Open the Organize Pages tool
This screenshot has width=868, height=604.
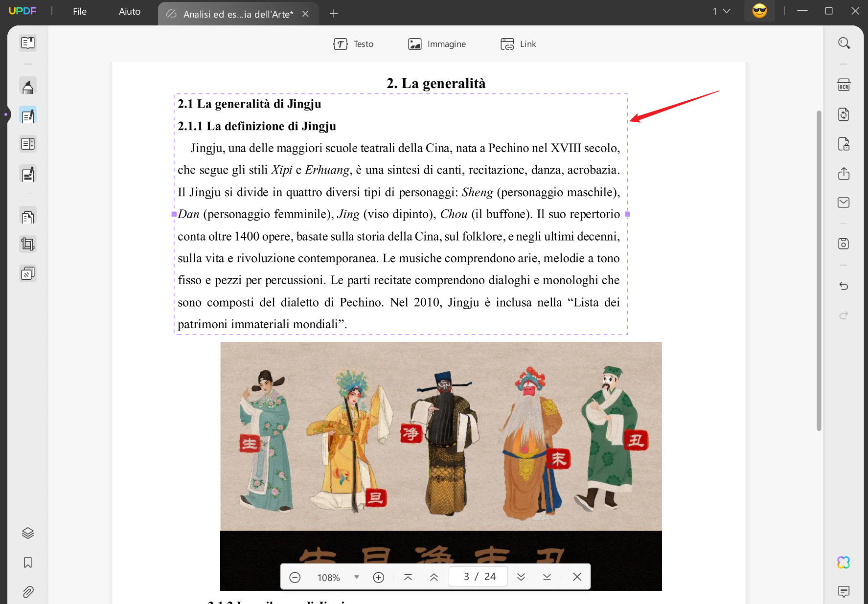point(28,216)
